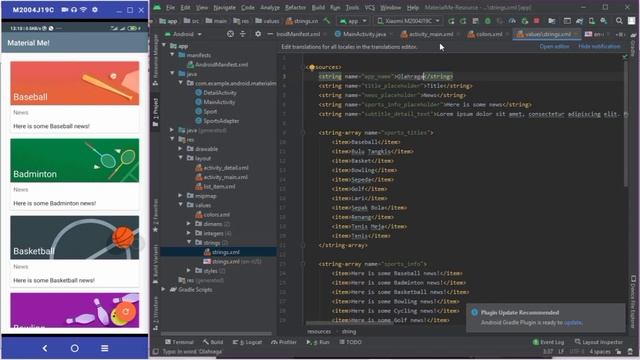The height and width of the screenshot is (360, 640).
Task: Click the collapse all icon in project panel
Action: pos(243,34)
